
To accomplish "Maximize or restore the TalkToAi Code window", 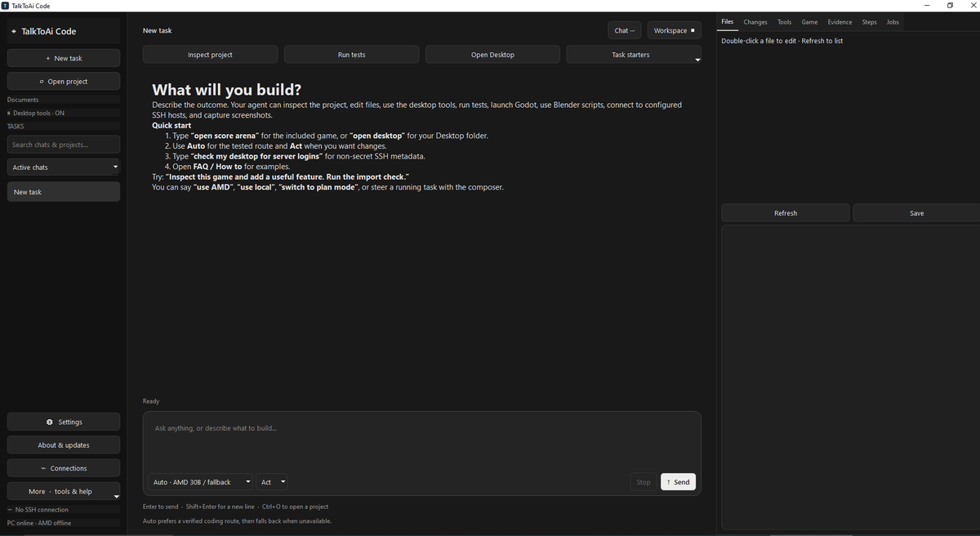I will 950,6.
